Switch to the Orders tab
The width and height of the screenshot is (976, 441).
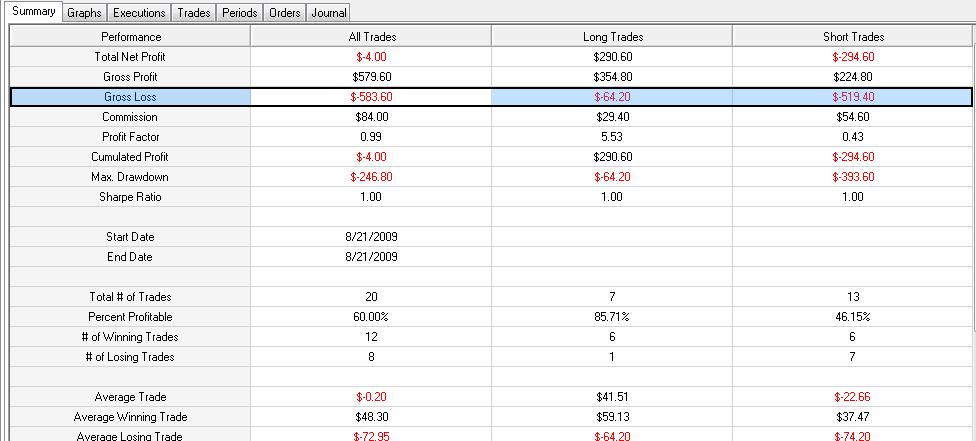click(284, 12)
